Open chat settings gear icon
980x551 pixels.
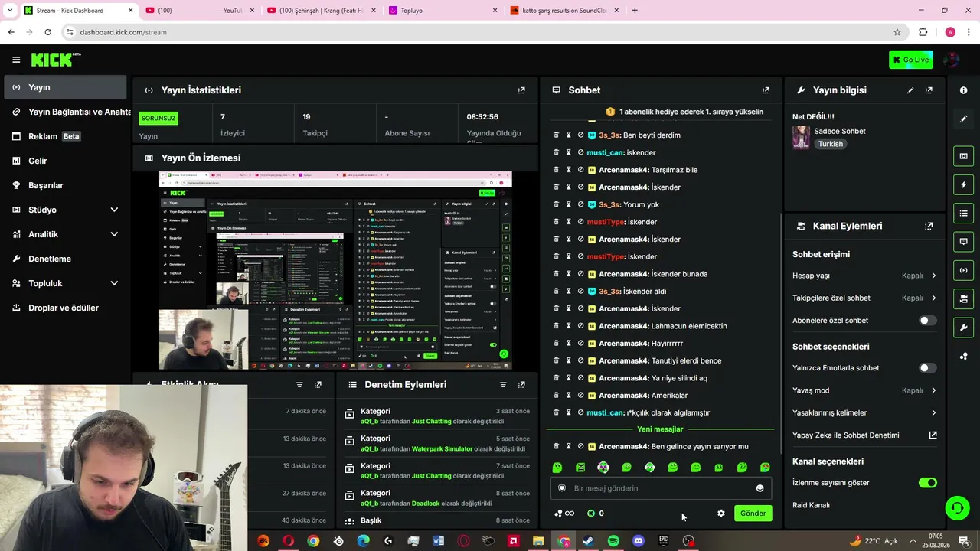(720, 514)
